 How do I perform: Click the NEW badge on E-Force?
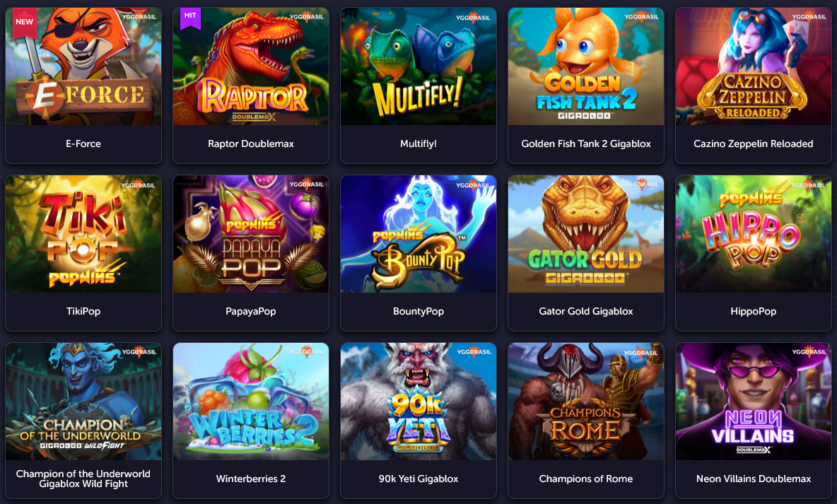pyautogui.click(x=24, y=22)
